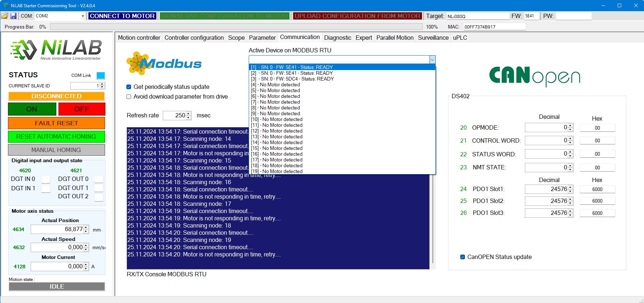The width and height of the screenshot is (644, 303).
Task: Toggle Get periodically status update checkbox
Action: [x=129, y=87]
